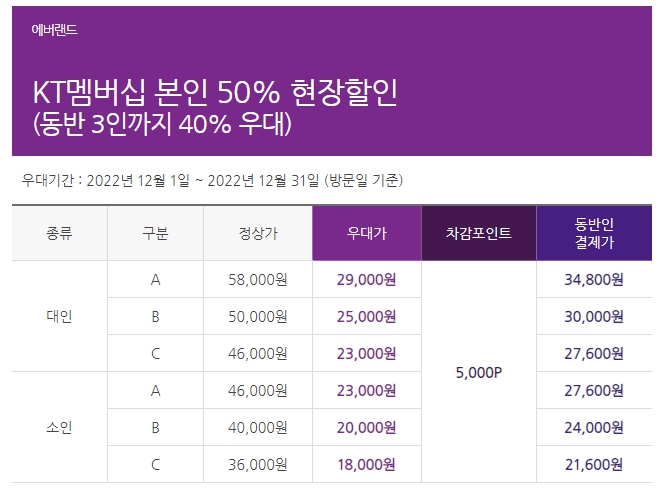660x491 pixels.
Task: Click grade A in the 소인 group
Action: click(155, 391)
